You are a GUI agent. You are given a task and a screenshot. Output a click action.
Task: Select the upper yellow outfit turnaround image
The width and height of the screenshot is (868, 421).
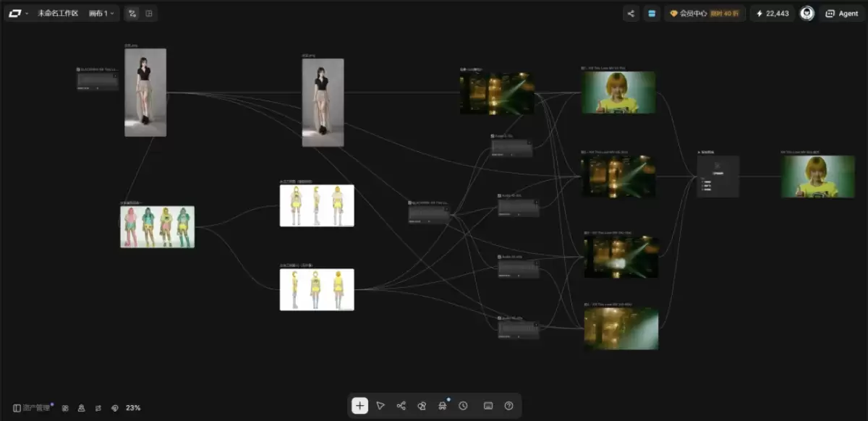[317, 205]
